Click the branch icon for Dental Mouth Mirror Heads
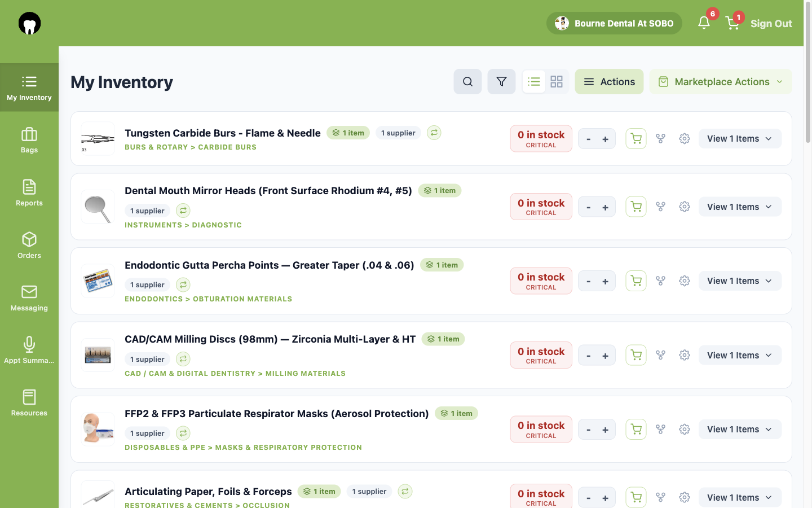Image resolution: width=812 pixels, height=508 pixels. pos(660,207)
